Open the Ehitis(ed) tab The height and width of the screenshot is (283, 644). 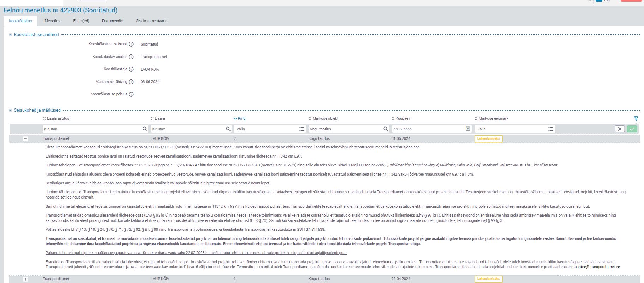(x=81, y=21)
